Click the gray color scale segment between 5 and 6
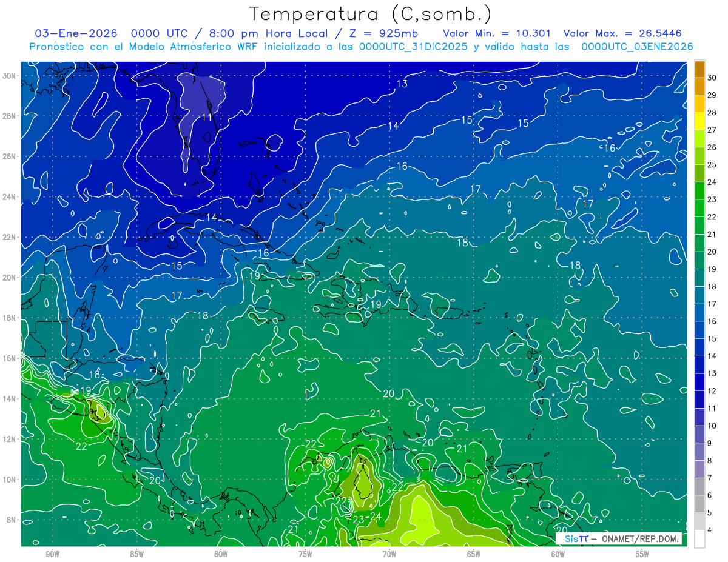 (699, 504)
